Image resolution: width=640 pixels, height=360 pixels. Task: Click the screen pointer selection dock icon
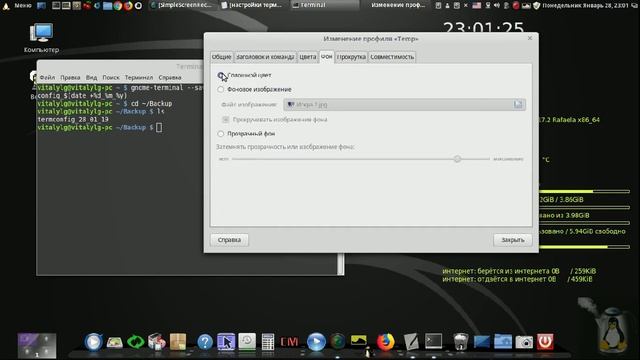click(226, 342)
